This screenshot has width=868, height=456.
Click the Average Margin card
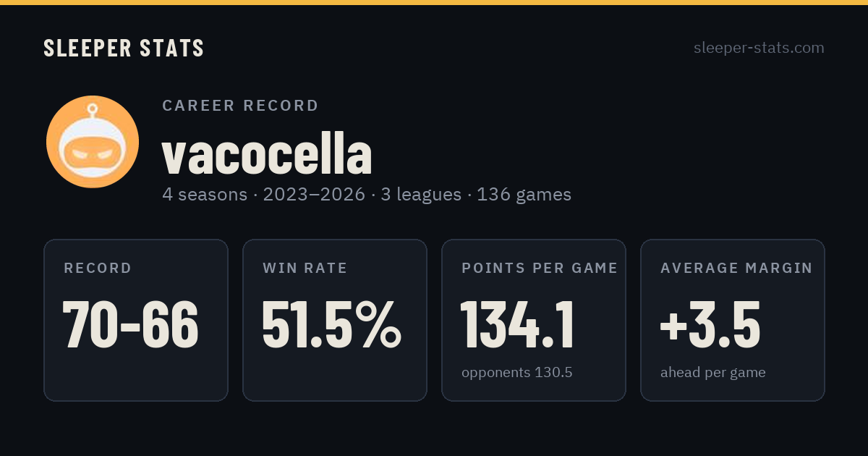pyautogui.click(x=733, y=320)
